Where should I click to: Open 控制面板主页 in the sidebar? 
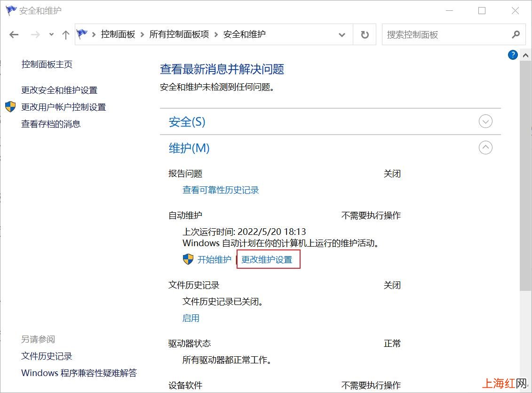[x=47, y=64]
